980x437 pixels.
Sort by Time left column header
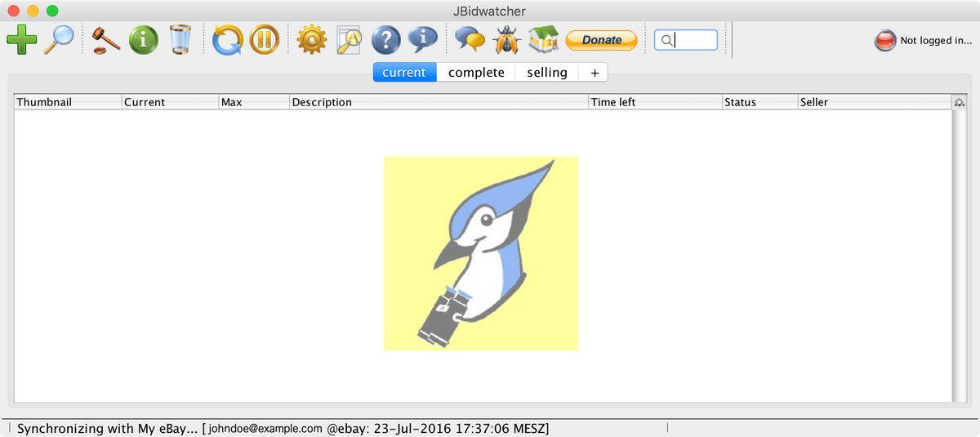tap(656, 102)
